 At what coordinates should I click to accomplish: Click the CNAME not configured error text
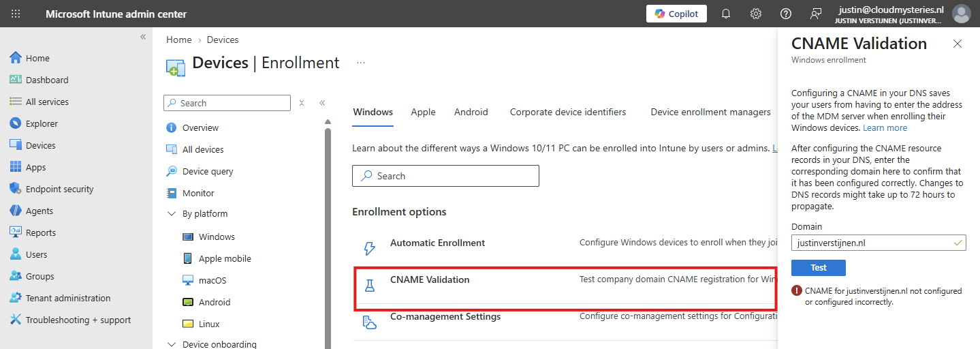point(883,296)
